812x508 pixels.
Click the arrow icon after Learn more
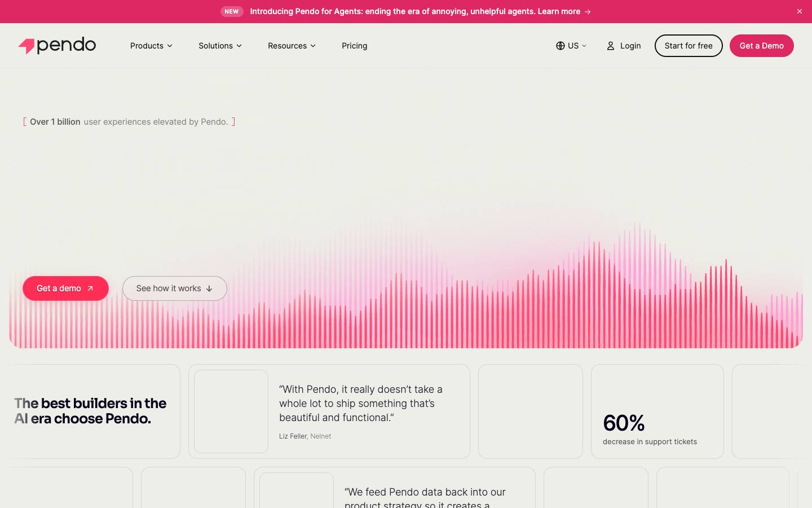point(588,11)
